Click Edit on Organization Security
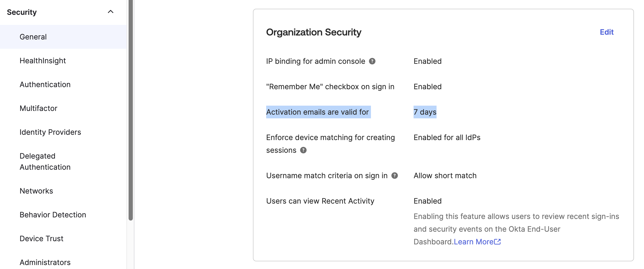Image resolution: width=644 pixels, height=269 pixels. [x=606, y=32]
